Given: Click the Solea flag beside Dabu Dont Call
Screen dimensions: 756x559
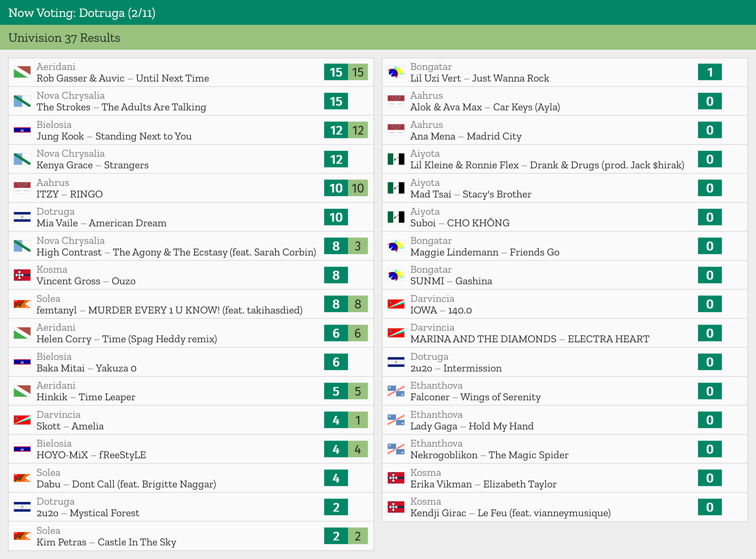Looking at the screenshot, I should [22, 478].
